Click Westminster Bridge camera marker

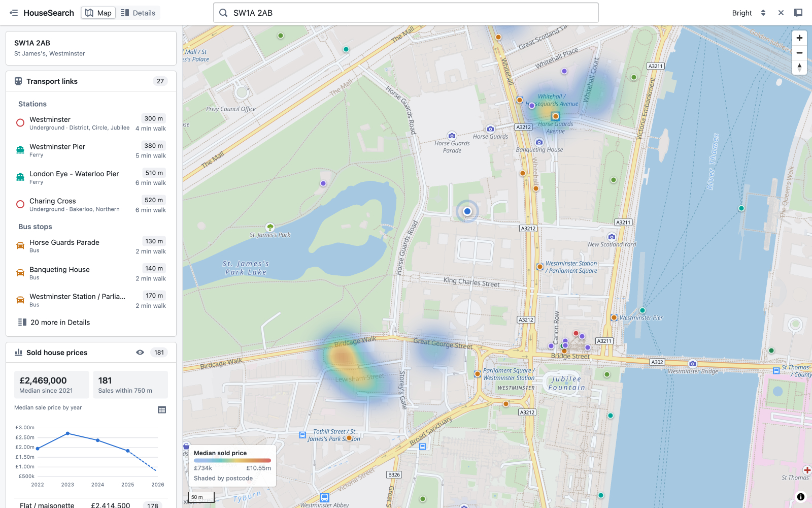693,364
